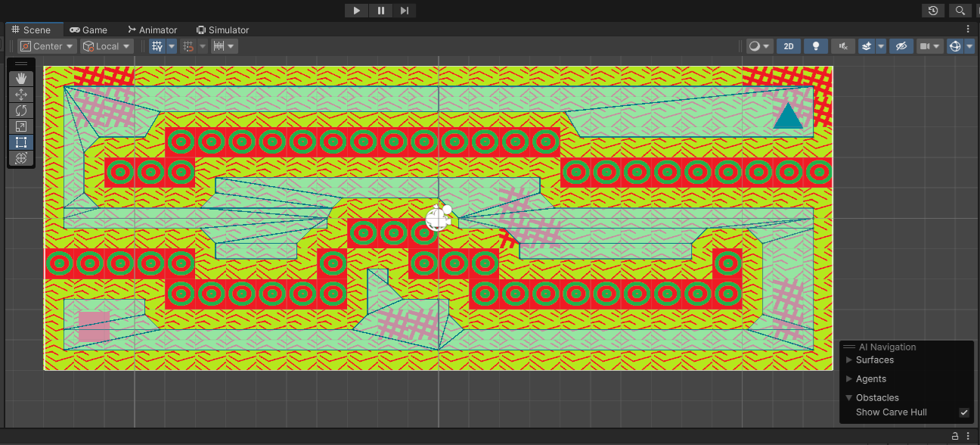Select the Rect tool

pyautogui.click(x=21, y=142)
